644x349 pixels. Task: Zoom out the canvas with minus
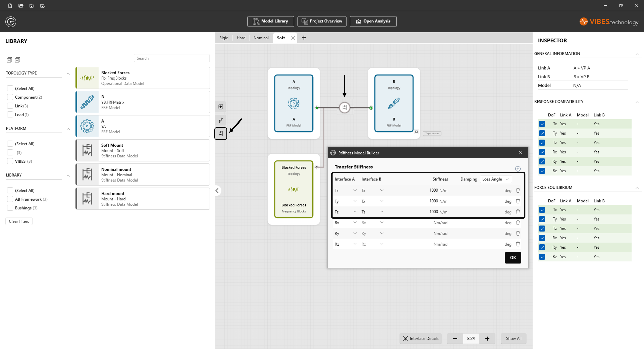(x=455, y=338)
